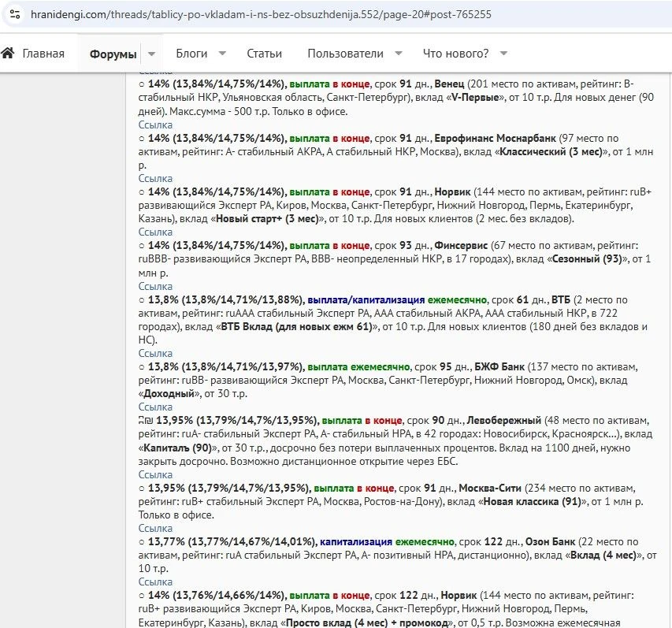Follow the Ссылка link under the Москва-Сити deposit
Screen dimensions: 672x628
(155, 528)
